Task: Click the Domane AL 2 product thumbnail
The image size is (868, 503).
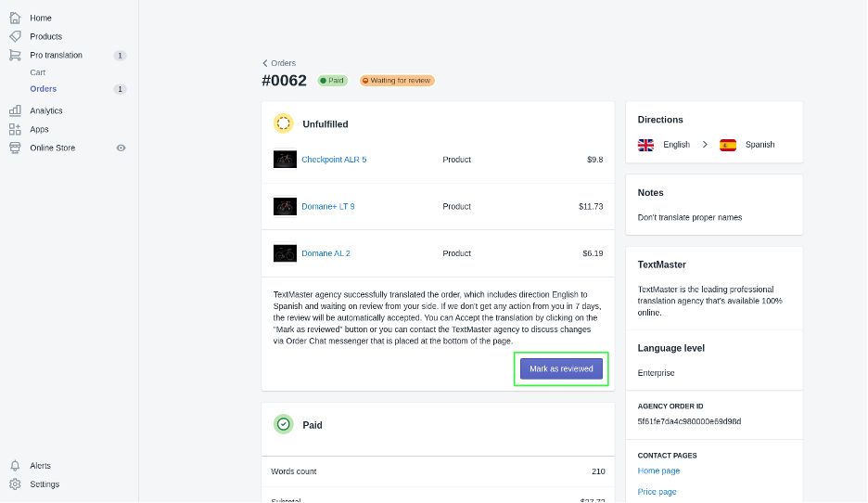Action: (285, 253)
